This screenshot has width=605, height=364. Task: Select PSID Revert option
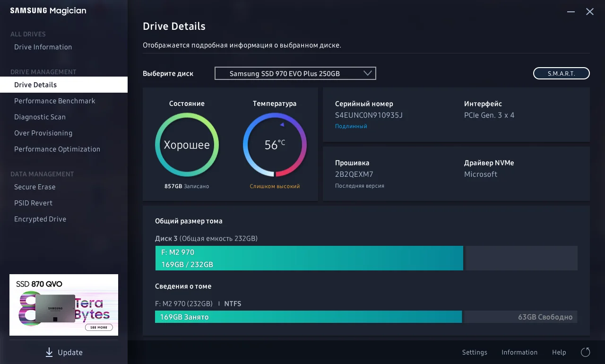point(33,203)
